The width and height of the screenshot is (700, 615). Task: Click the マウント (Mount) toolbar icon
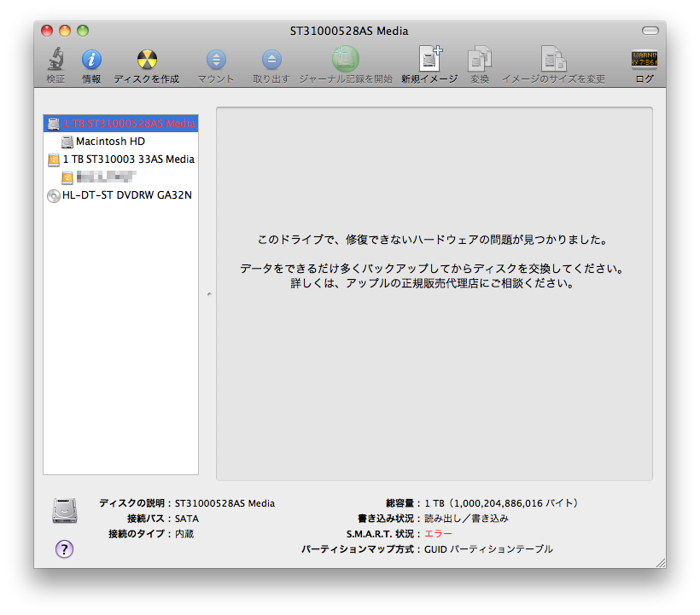coord(216,60)
